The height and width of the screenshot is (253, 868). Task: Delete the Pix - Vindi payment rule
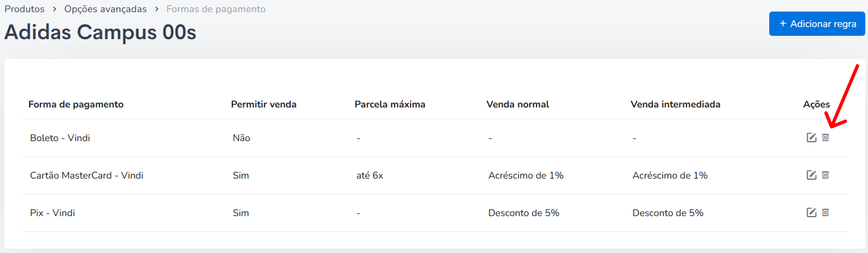pos(826,213)
